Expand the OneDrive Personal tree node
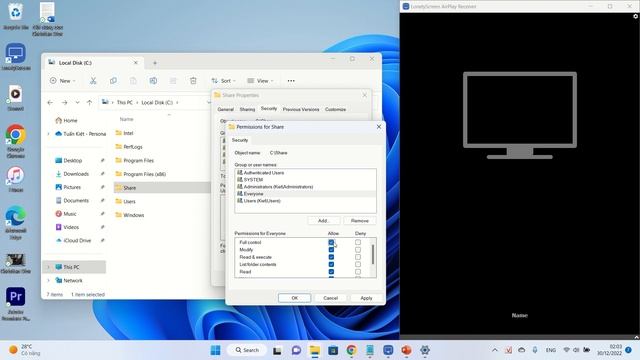Image resolution: width=640 pixels, height=360 pixels. [x=49, y=134]
